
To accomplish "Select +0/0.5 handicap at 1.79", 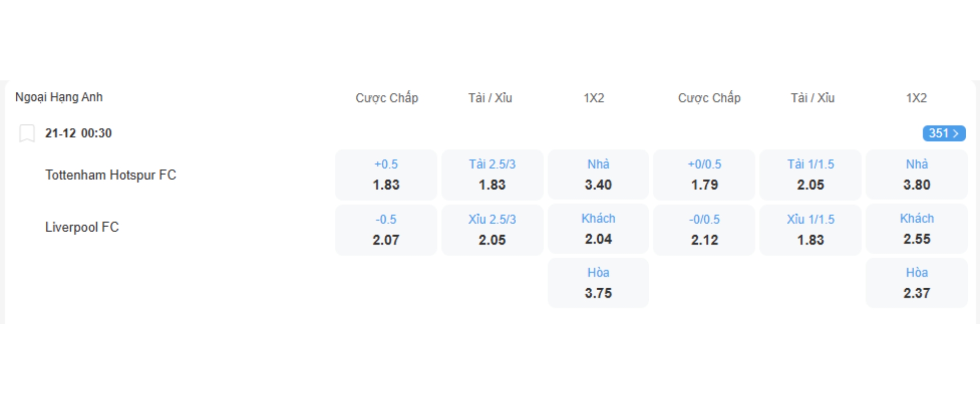I will (x=704, y=175).
